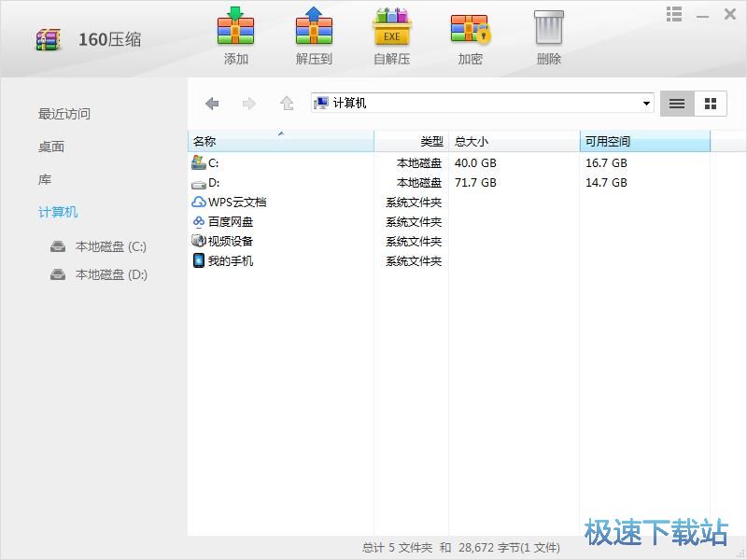Screen dimensions: 747x560
Task: Click the 71.7 GB total size cell
Action: click(475, 182)
